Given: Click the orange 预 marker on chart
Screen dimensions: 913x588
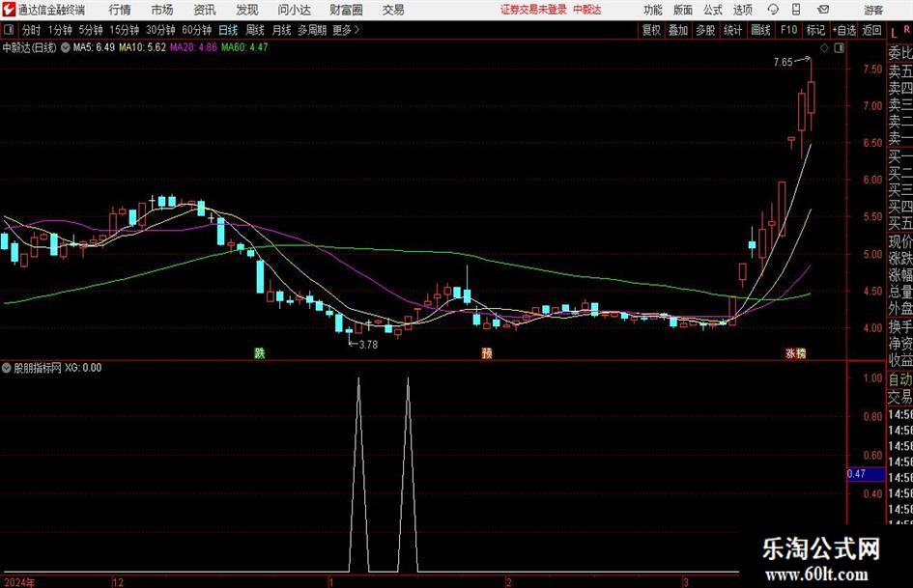Looking at the screenshot, I should click(487, 352).
